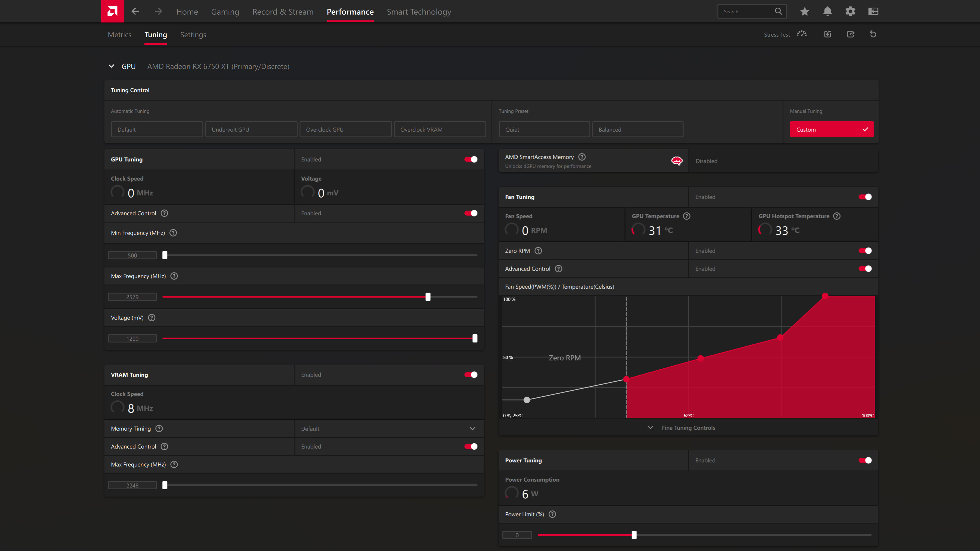Image resolution: width=980 pixels, height=551 pixels.
Task: Open Smart Technology tab
Action: [x=419, y=12]
